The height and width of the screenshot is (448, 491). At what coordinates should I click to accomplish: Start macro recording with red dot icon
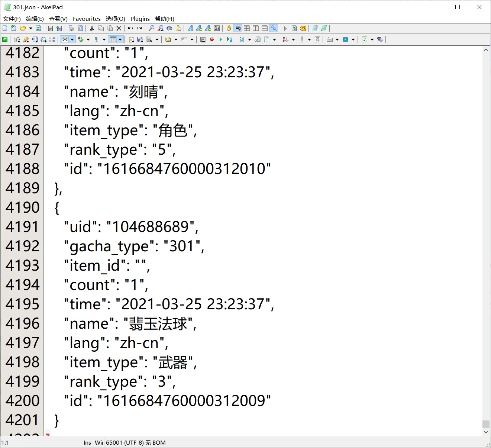(212, 39)
